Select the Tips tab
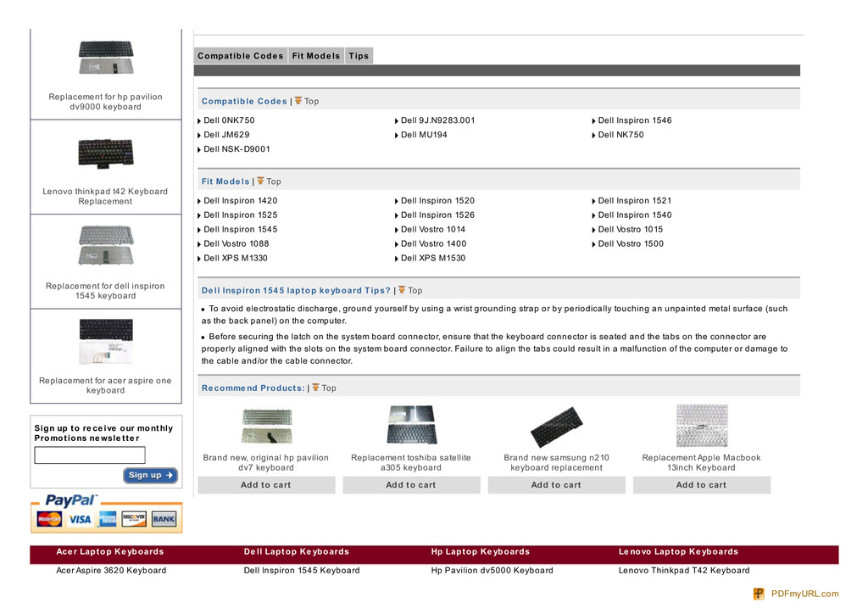The image size is (868, 614). 359,56
